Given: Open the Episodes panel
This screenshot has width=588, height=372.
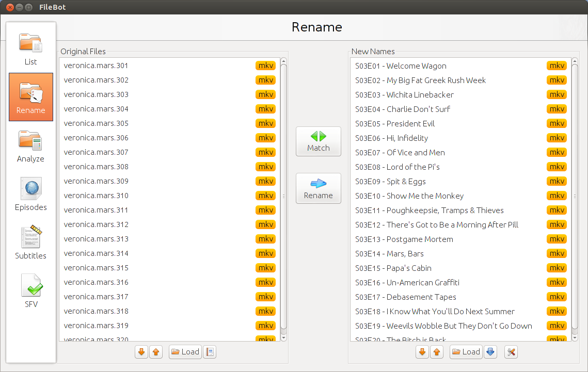Looking at the screenshot, I should tap(31, 194).
